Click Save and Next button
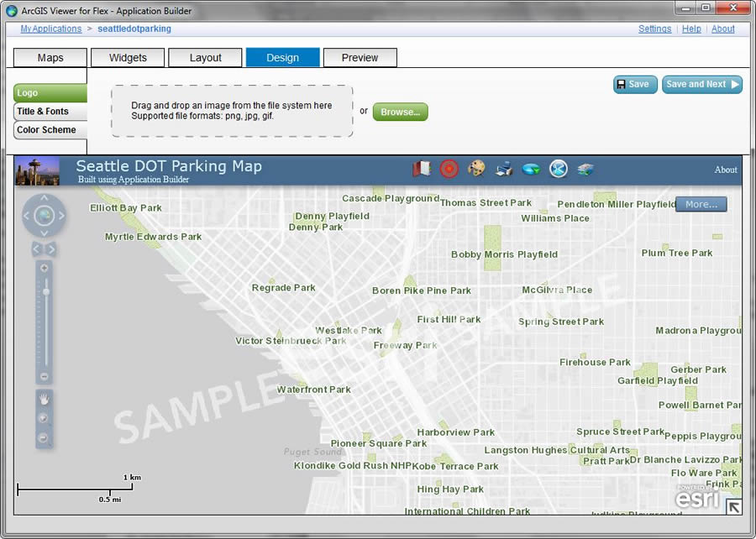 pos(702,84)
